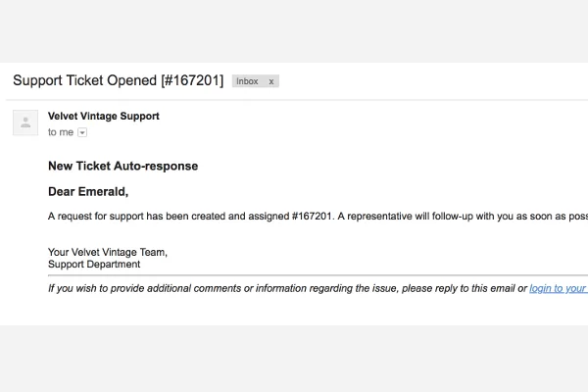Click the 'Dear Emerald,' greeting
Viewport: 588px width, 392px height.
tap(88, 192)
